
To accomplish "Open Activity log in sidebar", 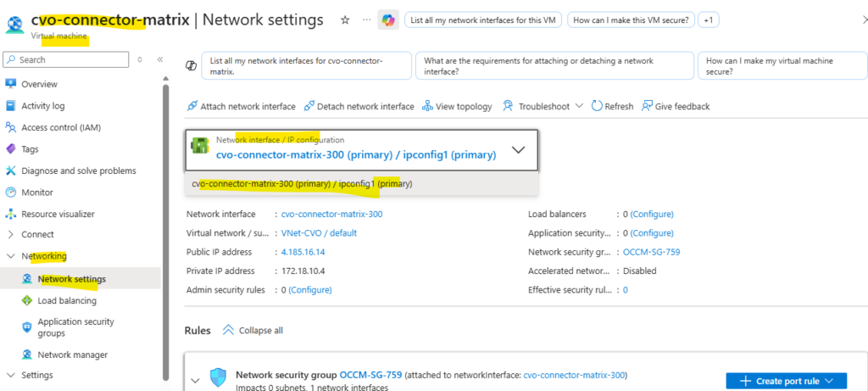I will [x=42, y=106].
